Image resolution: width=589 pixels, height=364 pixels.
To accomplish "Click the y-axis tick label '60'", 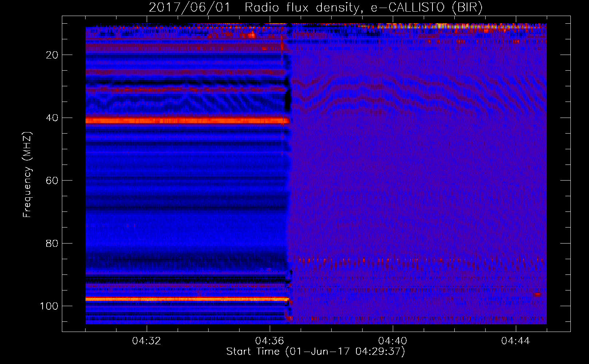I will 52,181.
